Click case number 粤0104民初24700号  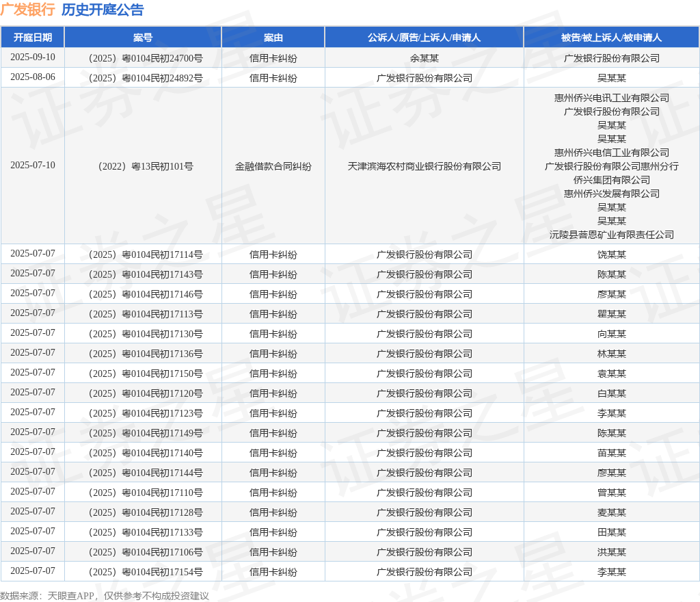[x=146, y=58]
